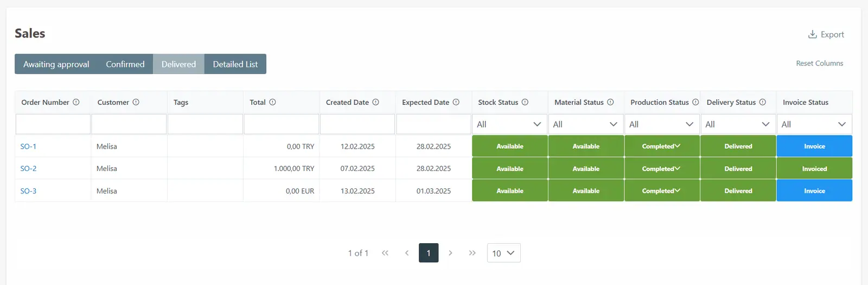Open the Invoice Status filter dropdown
The image size is (868, 285).
pyautogui.click(x=814, y=124)
